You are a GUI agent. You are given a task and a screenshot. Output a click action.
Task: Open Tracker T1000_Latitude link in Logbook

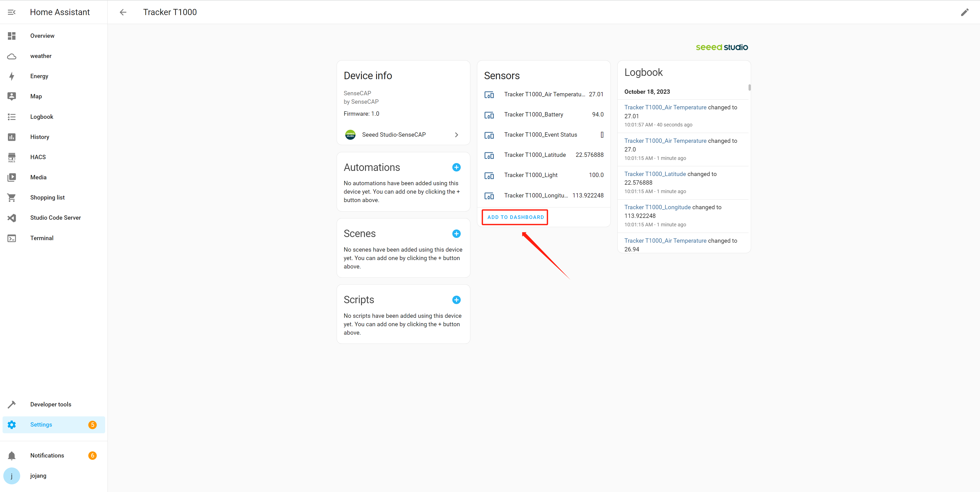click(x=655, y=174)
